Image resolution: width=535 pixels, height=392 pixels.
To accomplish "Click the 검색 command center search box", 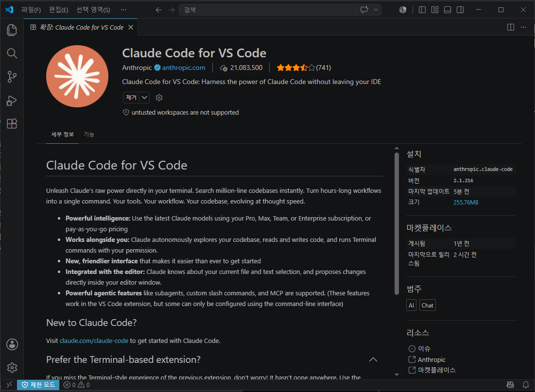I will [268, 10].
